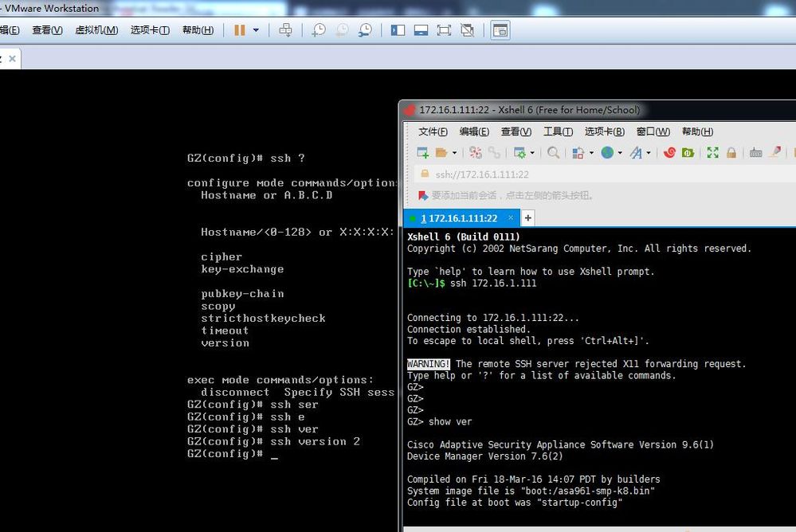Expand font dropdown arrow in Xshell
This screenshot has width=796, height=532.
tap(649, 153)
